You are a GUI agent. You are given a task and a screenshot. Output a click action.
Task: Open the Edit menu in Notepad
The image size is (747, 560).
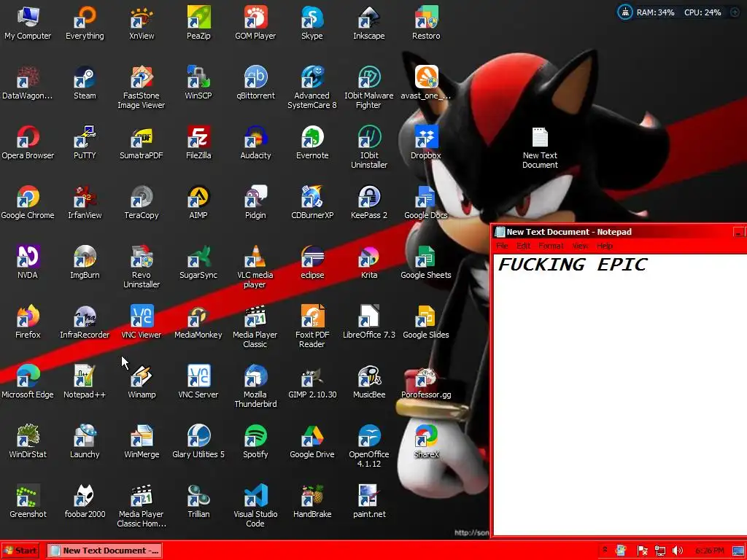(x=523, y=246)
